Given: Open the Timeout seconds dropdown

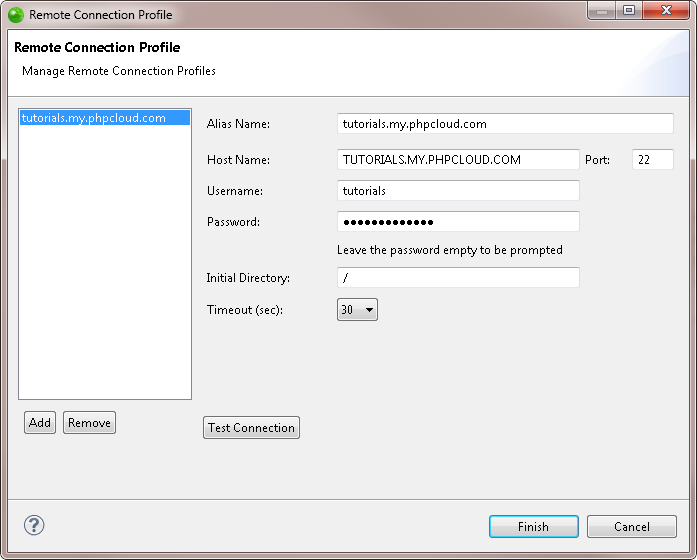Looking at the screenshot, I should click(357, 309).
